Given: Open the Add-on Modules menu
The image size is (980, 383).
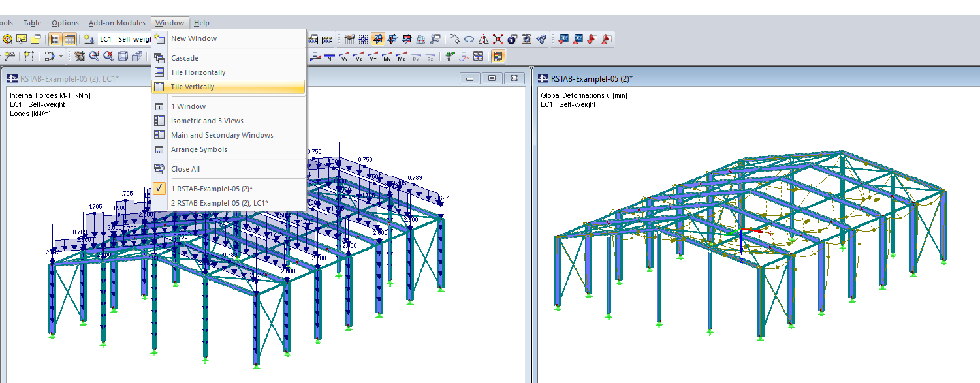Looking at the screenshot, I should point(117,23).
